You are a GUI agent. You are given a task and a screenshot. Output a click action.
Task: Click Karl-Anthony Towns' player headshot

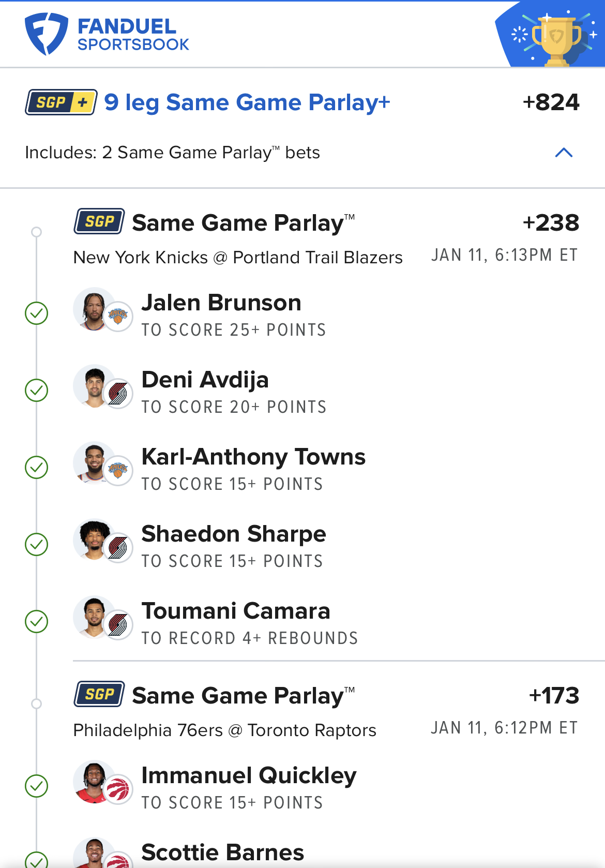point(94,463)
